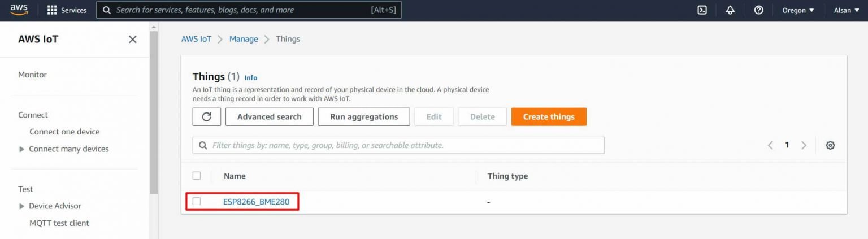Open the Alsan account dropdown

847,10
